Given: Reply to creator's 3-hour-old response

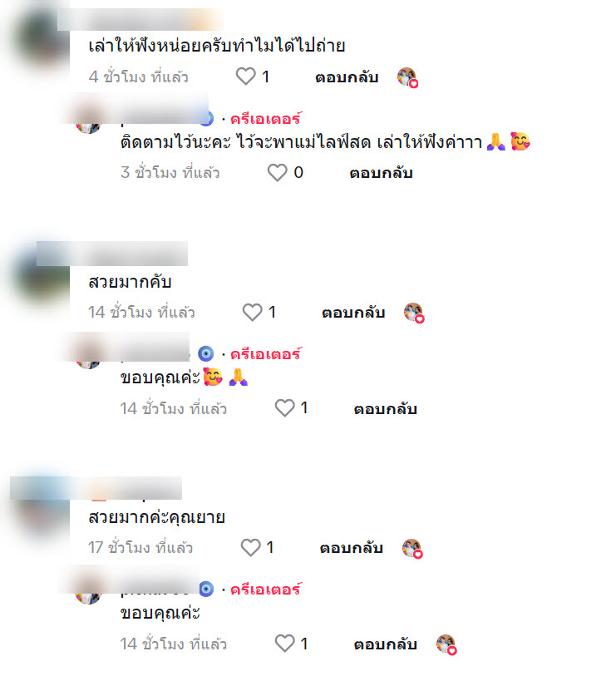Looking at the screenshot, I should tap(381, 173).
